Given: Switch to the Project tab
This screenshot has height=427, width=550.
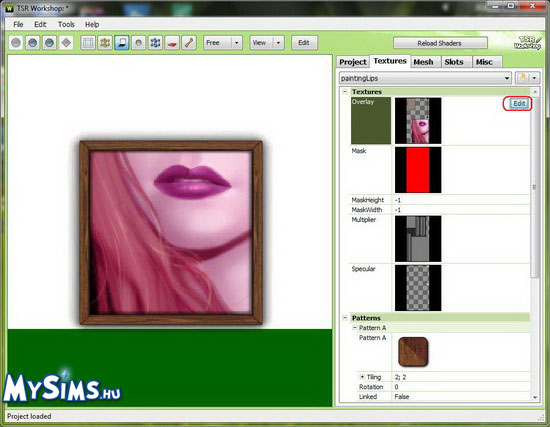Looking at the screenshot, I should (353, 62).
